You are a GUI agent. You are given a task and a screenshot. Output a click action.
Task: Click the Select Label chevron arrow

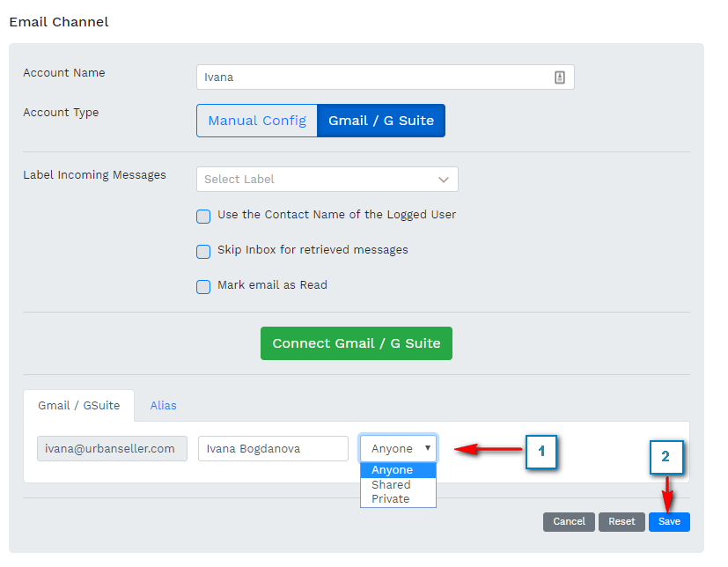444,180
